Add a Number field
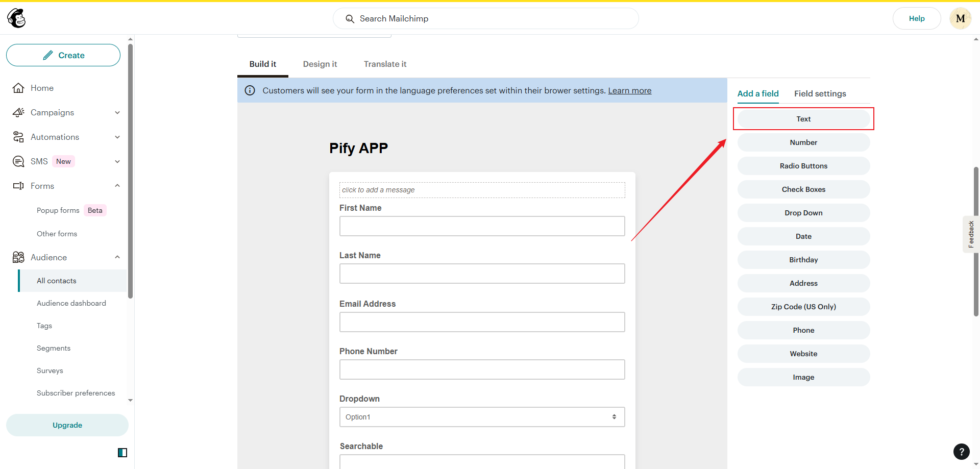The image size is (980, 469). [803, 142]
